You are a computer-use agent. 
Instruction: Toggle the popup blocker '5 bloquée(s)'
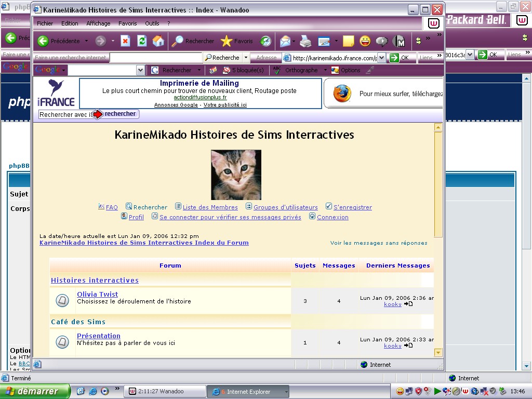(x=243, y=70)
